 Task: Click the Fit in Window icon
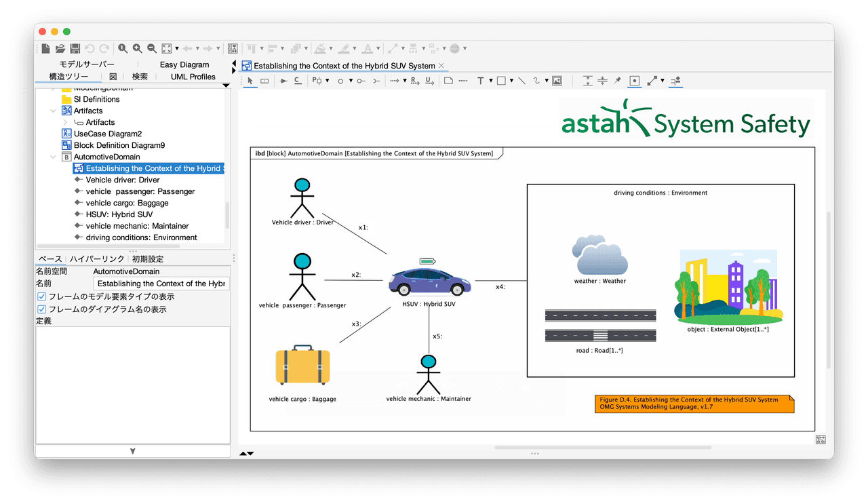(x=167, y=48)
